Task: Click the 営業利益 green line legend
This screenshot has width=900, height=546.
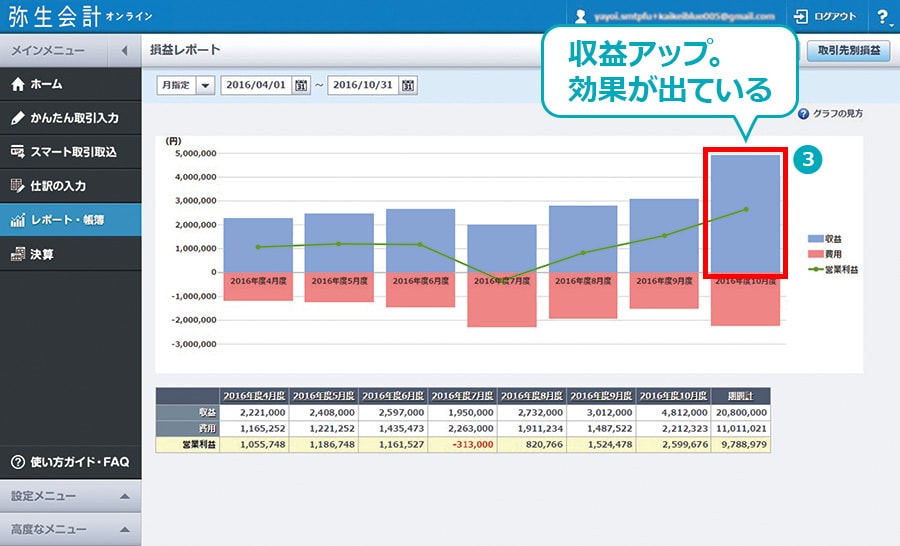Action: click(816, 269)
